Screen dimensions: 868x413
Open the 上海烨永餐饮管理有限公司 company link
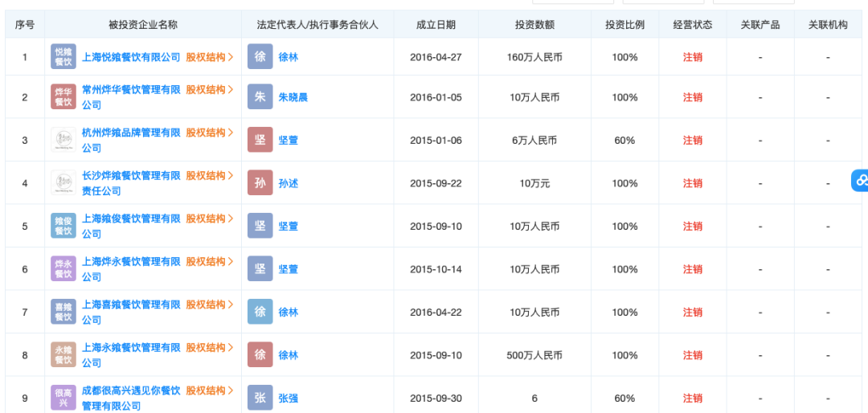[x=131, y=261]
